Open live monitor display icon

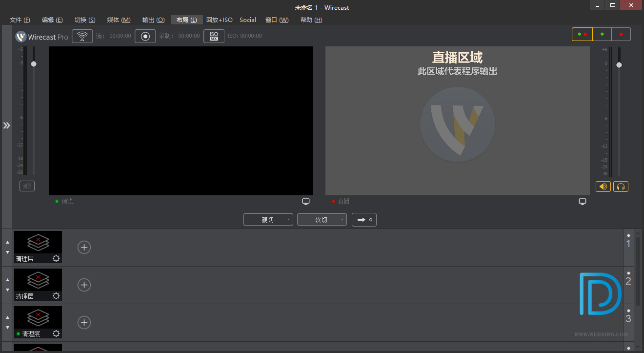(583, 201)
